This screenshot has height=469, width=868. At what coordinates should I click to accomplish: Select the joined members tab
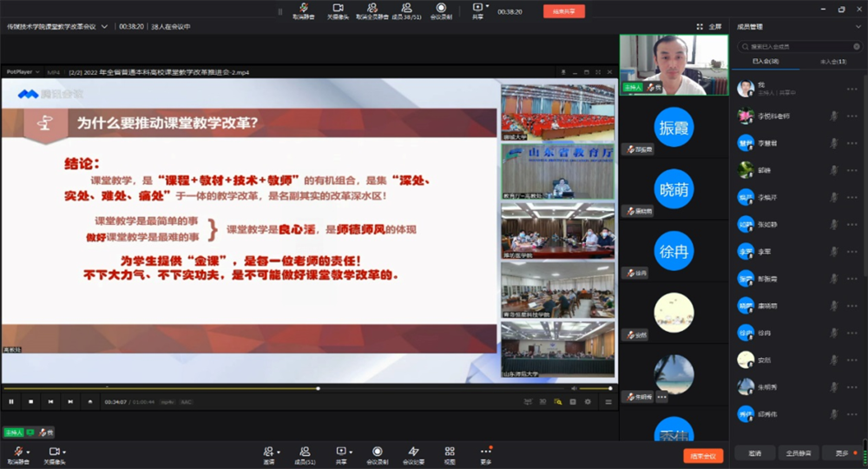(x=765, y=62)
